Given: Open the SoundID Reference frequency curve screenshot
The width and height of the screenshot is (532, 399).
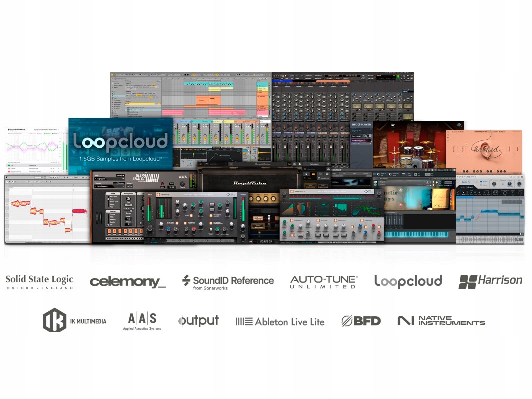Looking at the screenshot, I should point(36,151).
